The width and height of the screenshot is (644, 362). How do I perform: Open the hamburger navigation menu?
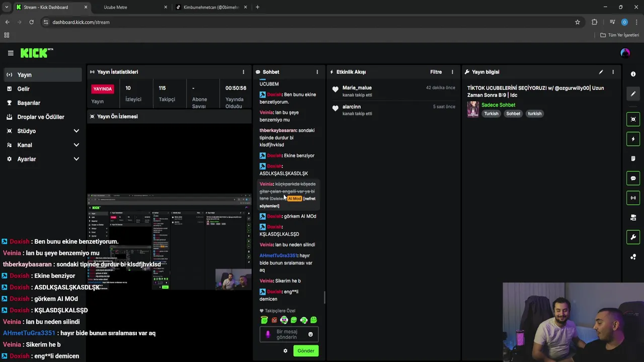11,53
